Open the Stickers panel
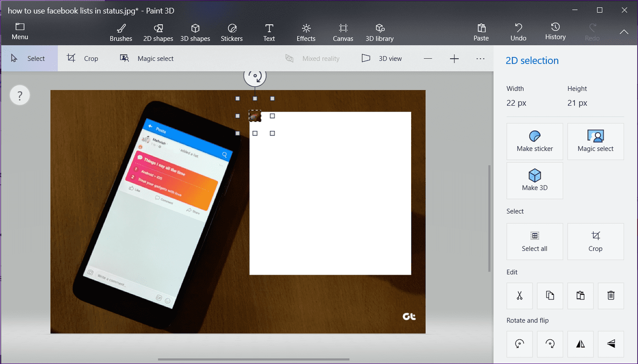The image size is (638, 364). click(232, 33)
